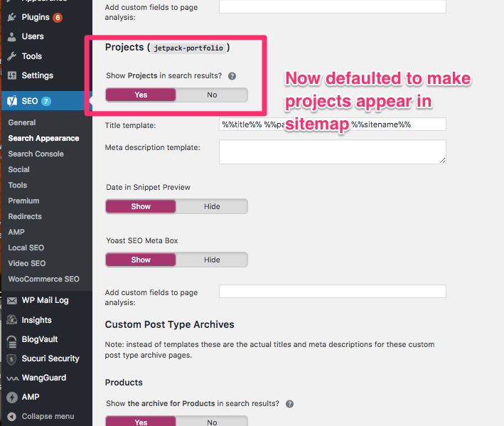Click the jetpack-portfolio code label
The width and height of the screenshot is (504, 426).
(188, 48)
